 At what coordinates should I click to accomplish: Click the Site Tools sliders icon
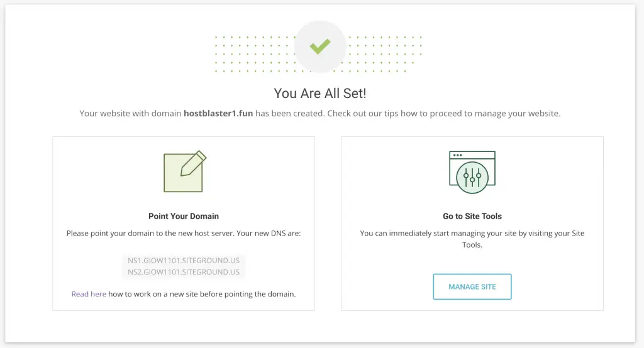(x=472, y=177)
